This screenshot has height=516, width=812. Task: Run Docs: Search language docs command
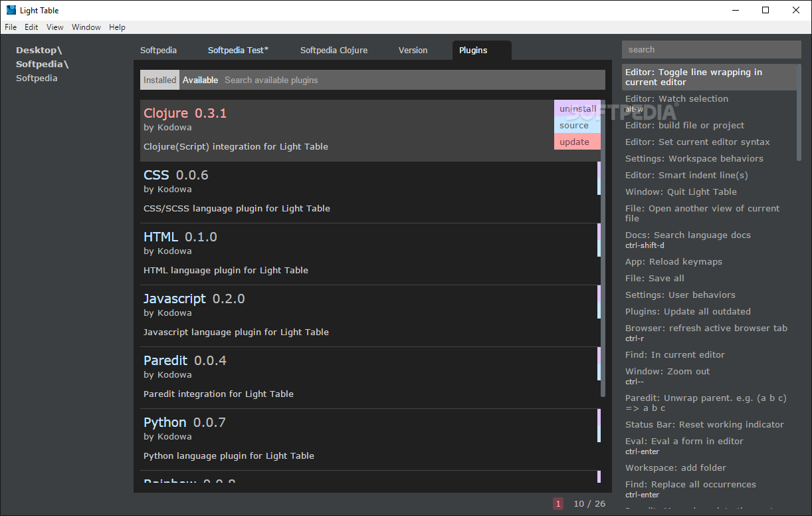(710, 239)
